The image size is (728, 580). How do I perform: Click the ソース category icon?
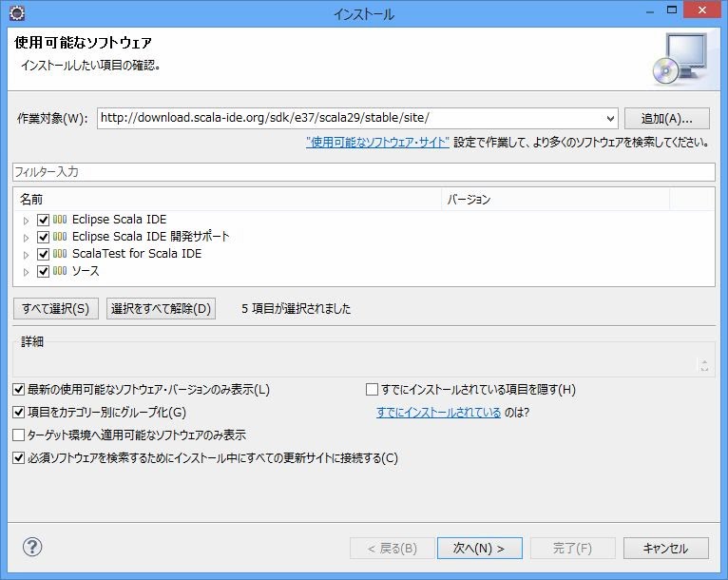(x=60, y=271)
